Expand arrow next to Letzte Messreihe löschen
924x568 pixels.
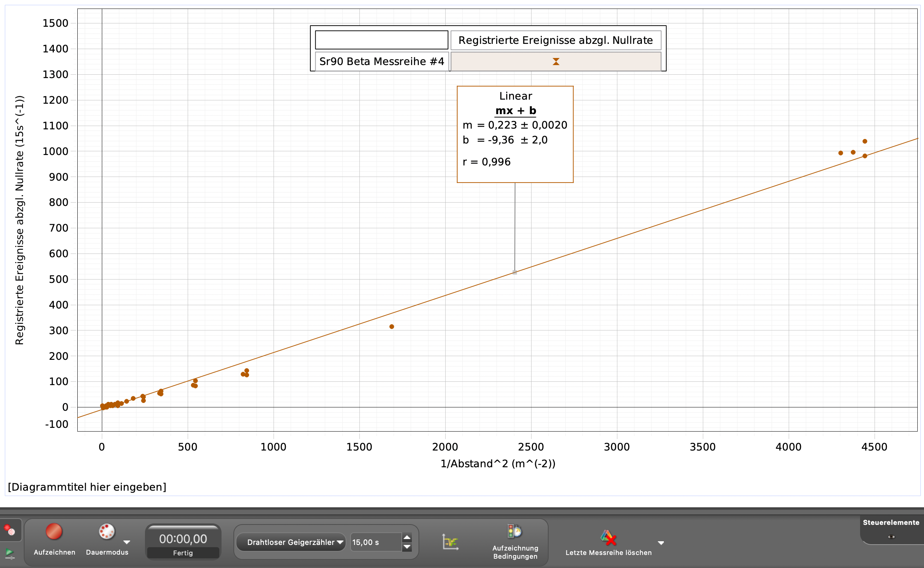[x=661, y=543]
